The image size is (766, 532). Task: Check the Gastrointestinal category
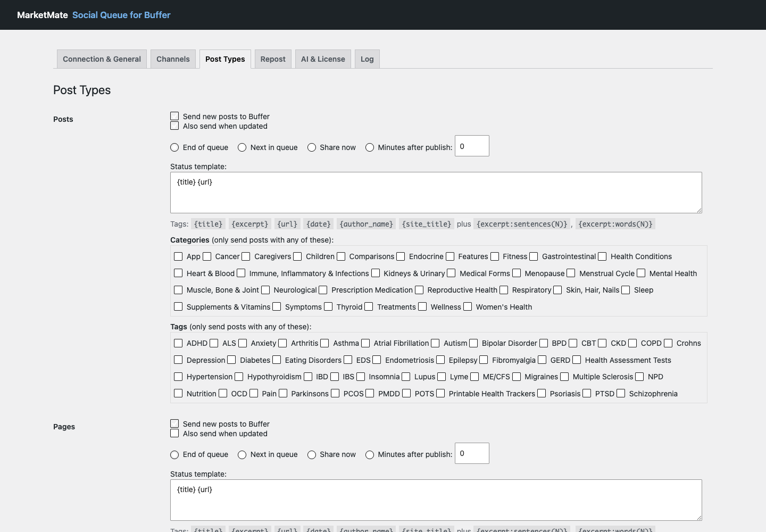click(534, 256)
